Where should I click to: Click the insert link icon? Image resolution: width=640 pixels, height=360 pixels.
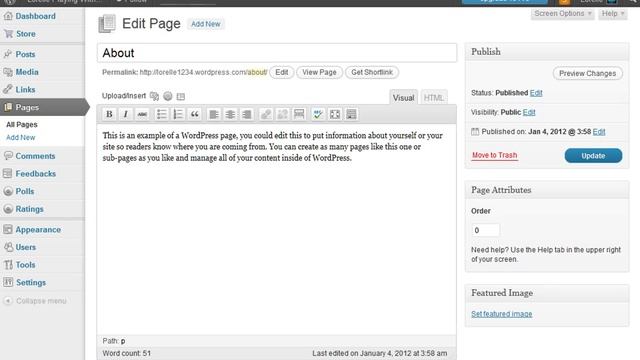[266, 114]
